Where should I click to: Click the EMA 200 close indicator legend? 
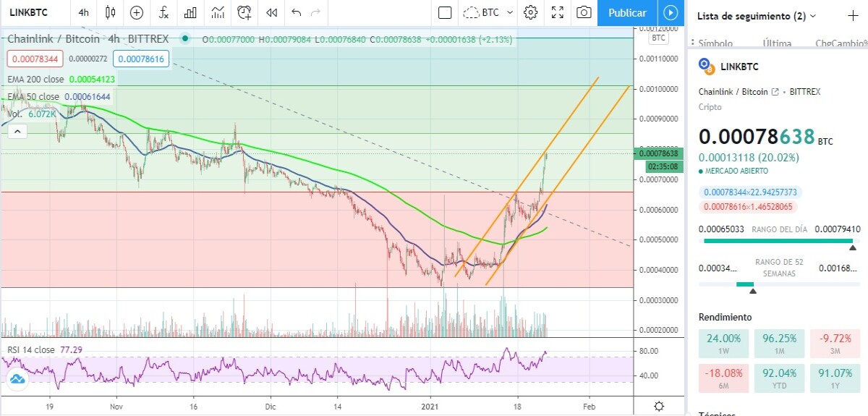tap(61, 79)
